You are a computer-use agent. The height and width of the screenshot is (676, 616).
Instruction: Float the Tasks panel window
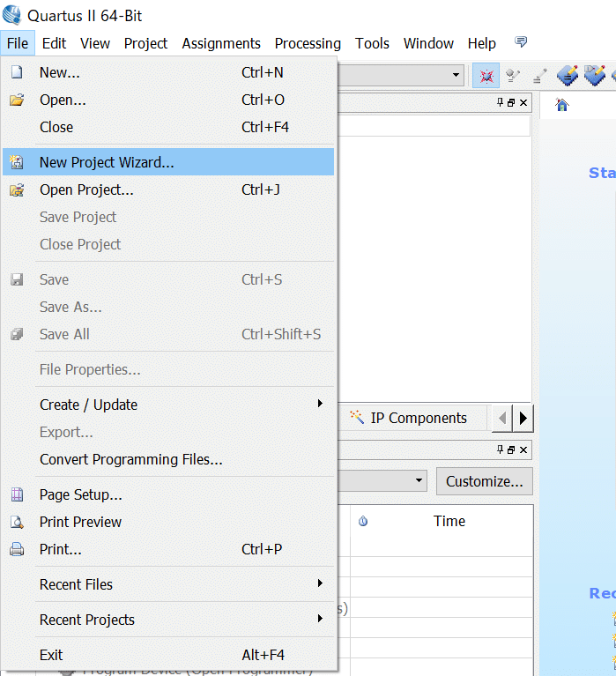point(511,449)
